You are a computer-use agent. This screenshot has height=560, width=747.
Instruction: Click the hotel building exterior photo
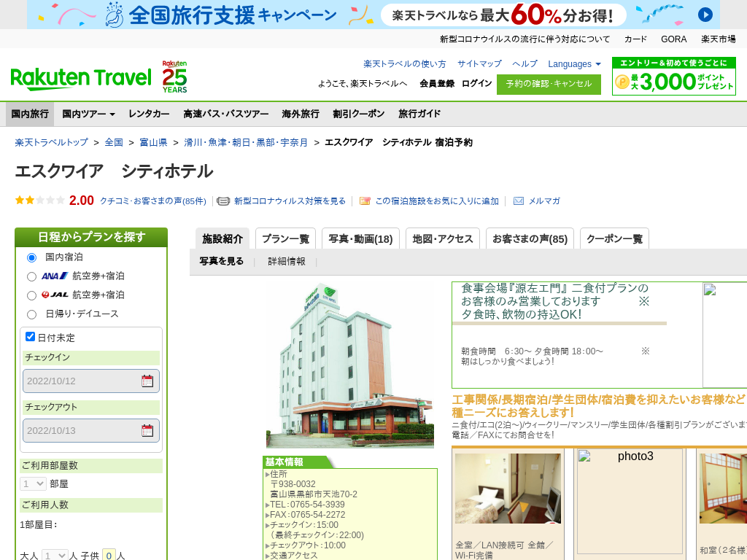[349, 365]
